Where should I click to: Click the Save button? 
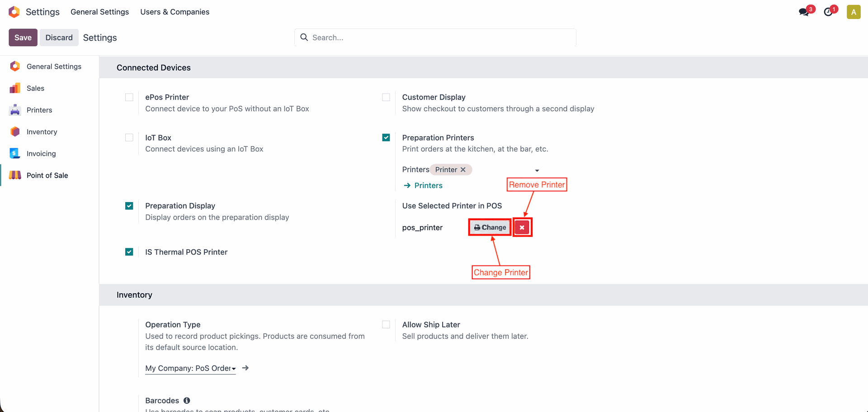coord(23,38)
